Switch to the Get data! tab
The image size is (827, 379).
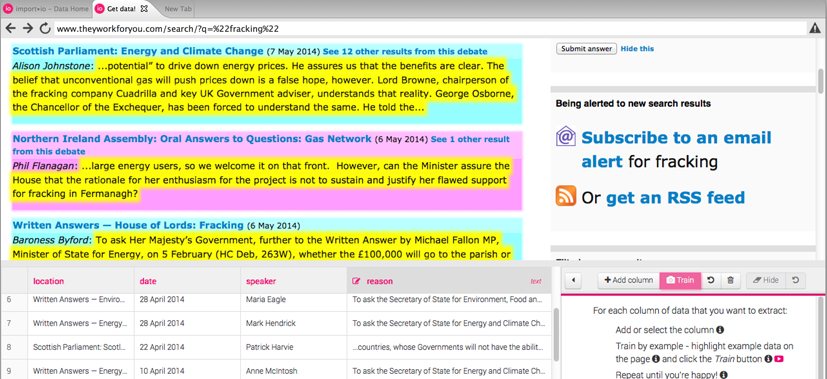[x=121, y=9]
